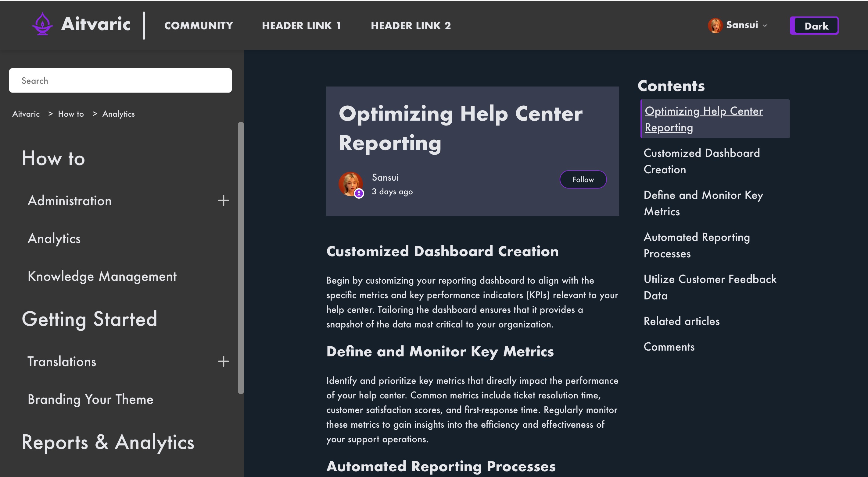
Task: Select Branding Your Theme in the sidebar
Action: pos(90,400)
